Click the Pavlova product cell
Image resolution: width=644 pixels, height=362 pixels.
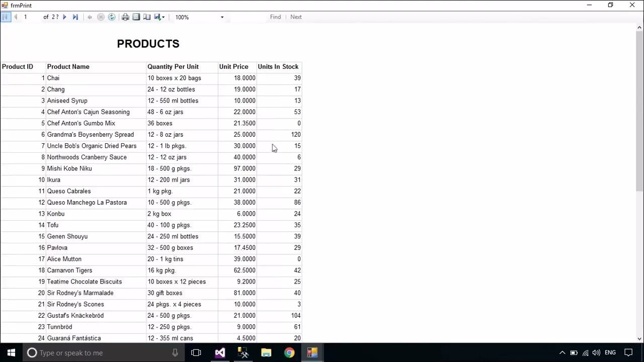click(x=96, y=248)
